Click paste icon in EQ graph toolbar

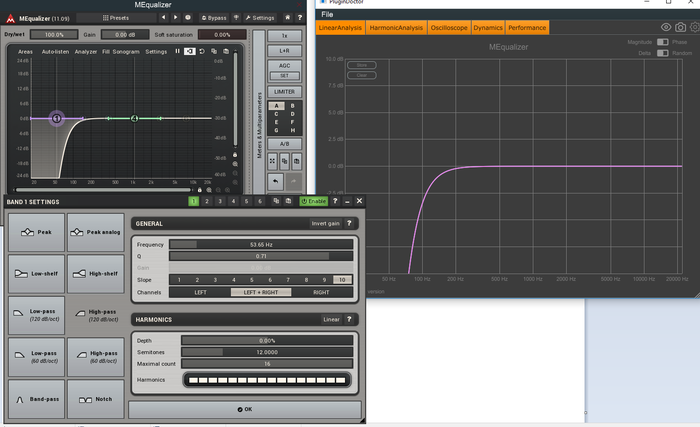(226, 51)
